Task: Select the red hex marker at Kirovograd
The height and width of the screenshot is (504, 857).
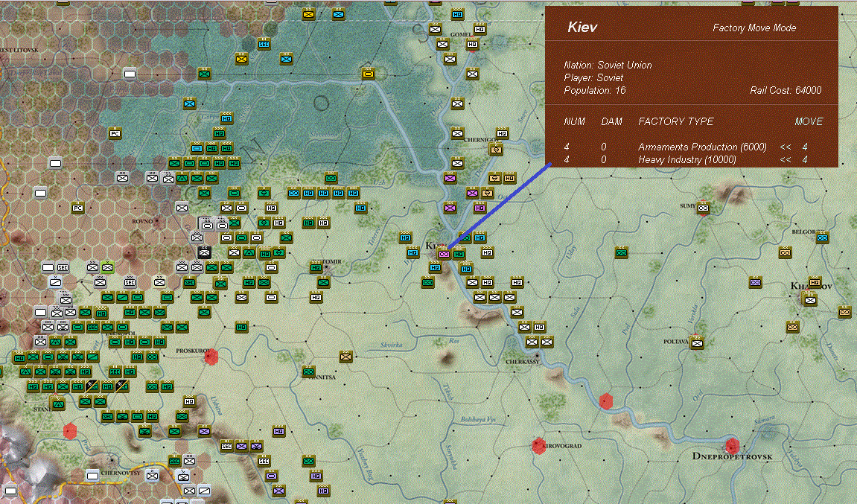Action: tap(538, 445)
